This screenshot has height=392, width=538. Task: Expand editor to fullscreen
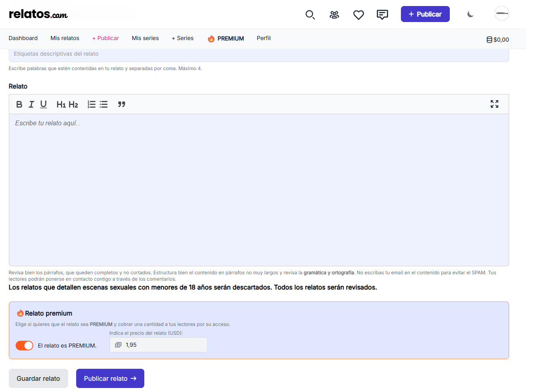(x=494, y=104)
